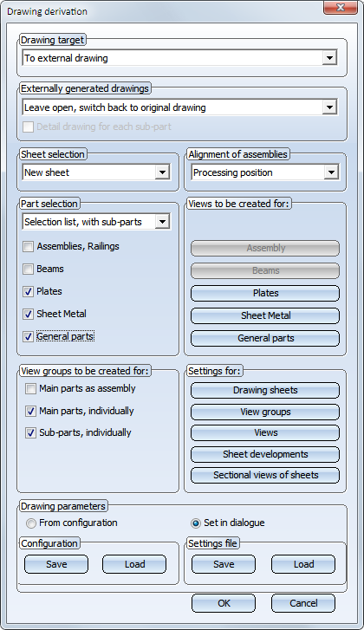Image resolution: width=364 pixels, height=630 pixels.
Task: Open Sheet developments settings
Action: point(265,454)
